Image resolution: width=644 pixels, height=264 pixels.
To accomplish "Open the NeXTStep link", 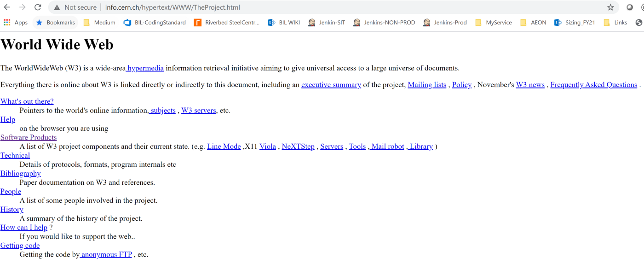I will click(298, 147).
